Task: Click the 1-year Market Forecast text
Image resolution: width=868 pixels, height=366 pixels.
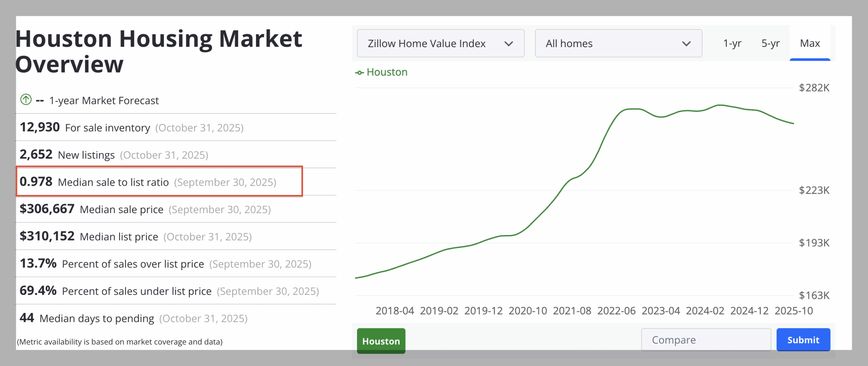Action: pos(104,101)
